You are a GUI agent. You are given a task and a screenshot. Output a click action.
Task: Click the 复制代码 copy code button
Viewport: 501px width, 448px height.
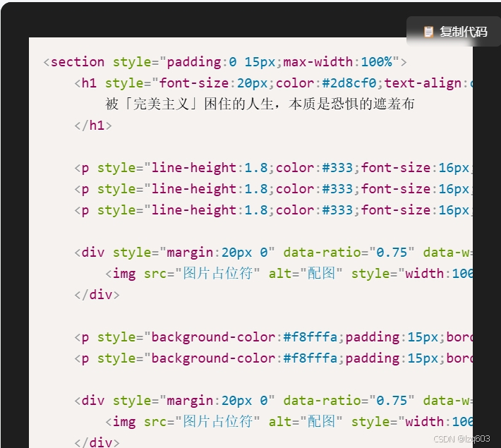(455, 32)
